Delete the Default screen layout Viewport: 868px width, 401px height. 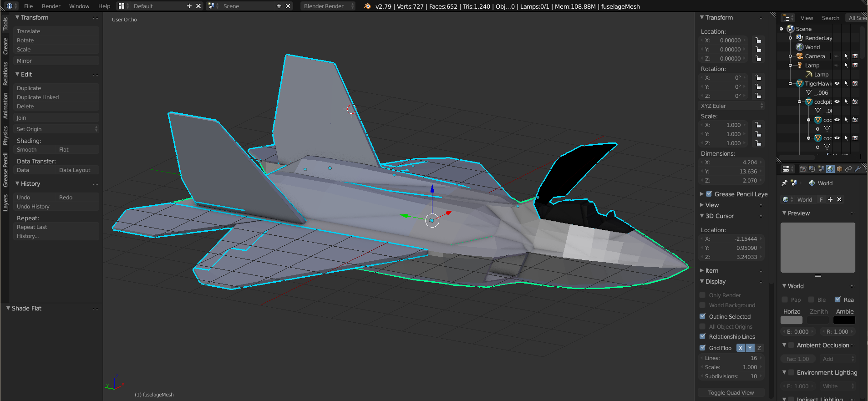(198, 6)
